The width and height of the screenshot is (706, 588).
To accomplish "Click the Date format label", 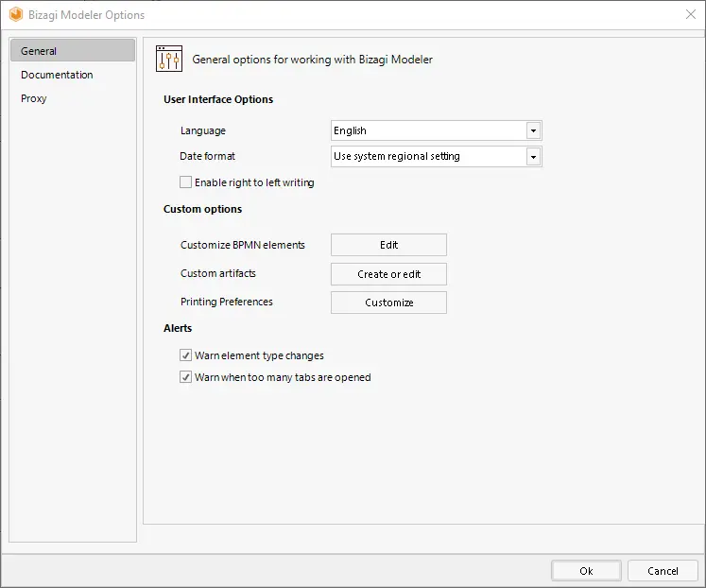I will click(x=207, y=156).
